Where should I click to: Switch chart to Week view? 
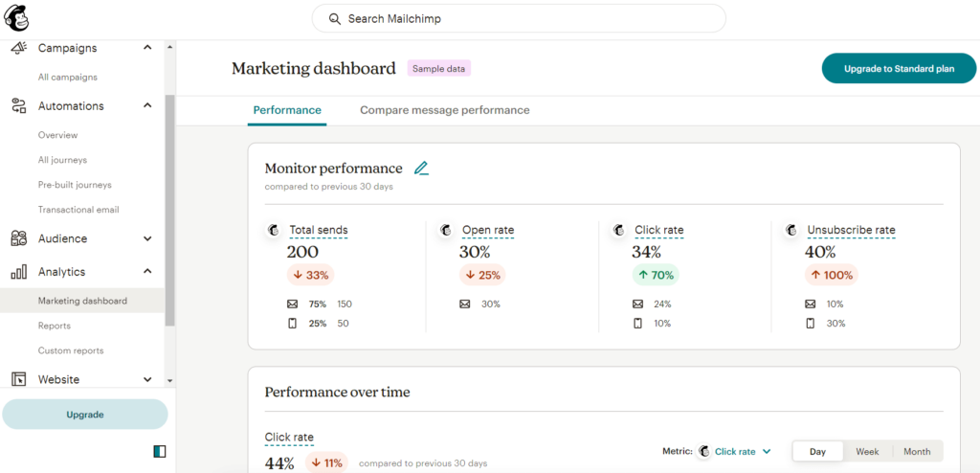coord(867,451)
